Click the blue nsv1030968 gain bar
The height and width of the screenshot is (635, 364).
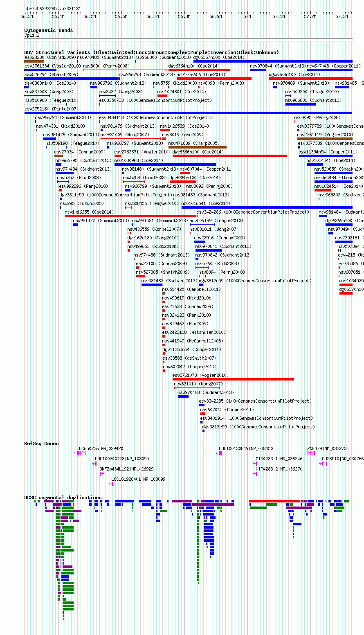165,164
